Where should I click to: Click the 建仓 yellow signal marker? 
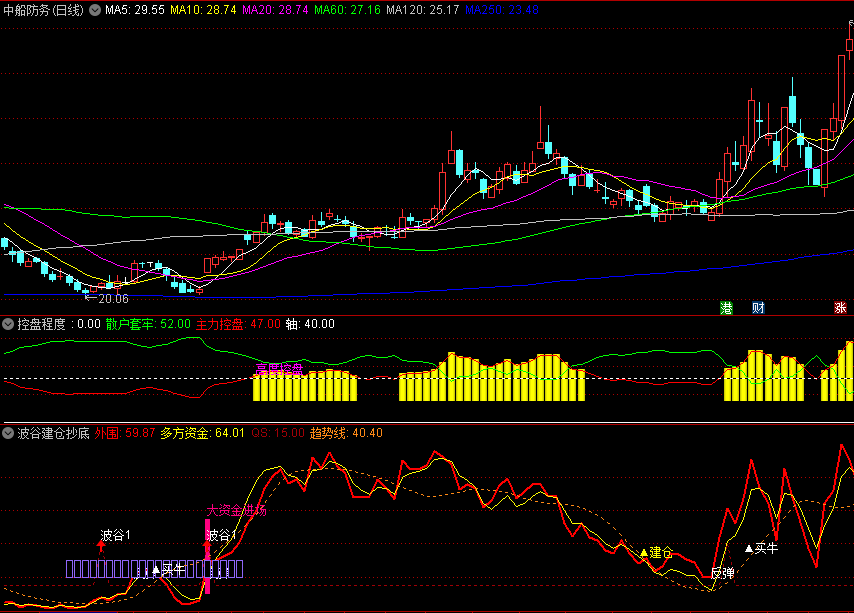[656, 553]
